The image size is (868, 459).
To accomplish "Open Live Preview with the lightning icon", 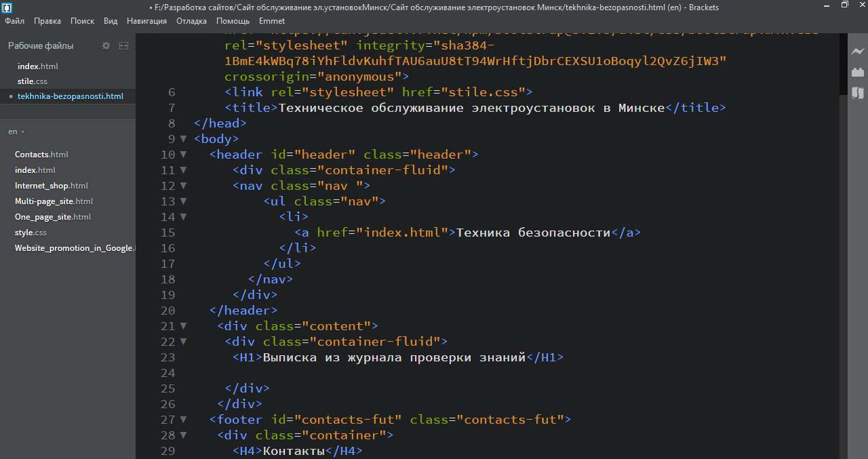I will tap(857, 52).
